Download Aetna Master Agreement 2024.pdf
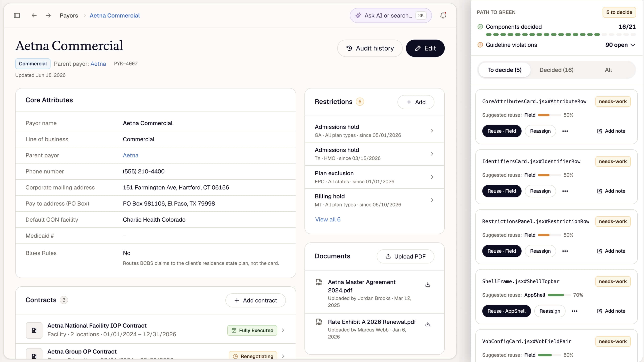This screenshot has height=362, width=644. click(428, 284)
